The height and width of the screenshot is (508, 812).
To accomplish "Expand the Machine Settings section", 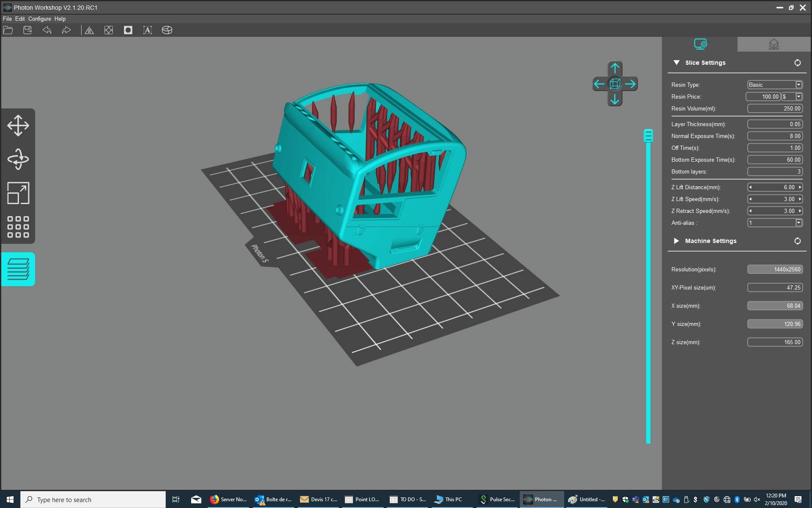I will tap(676, 241).
